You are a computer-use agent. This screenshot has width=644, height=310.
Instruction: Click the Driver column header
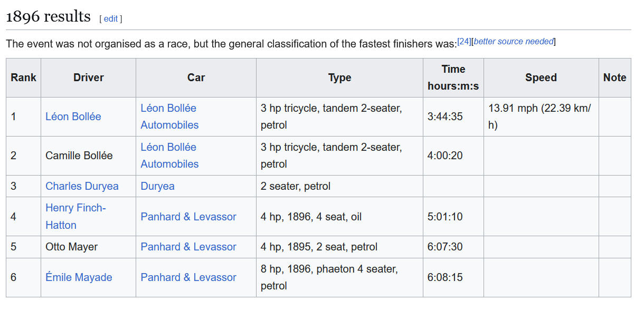[88, 77]
